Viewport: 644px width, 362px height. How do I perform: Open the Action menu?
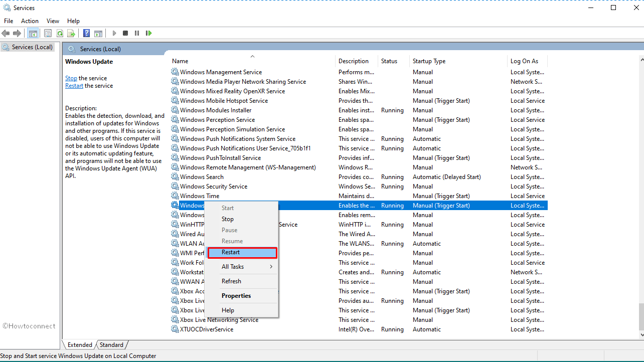click(x=30, y=21)
